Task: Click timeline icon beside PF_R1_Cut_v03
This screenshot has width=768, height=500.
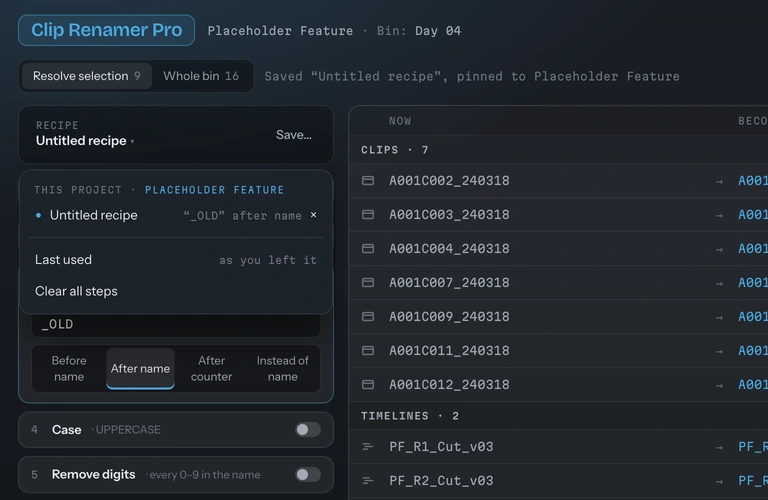Action: coord(368,447)
